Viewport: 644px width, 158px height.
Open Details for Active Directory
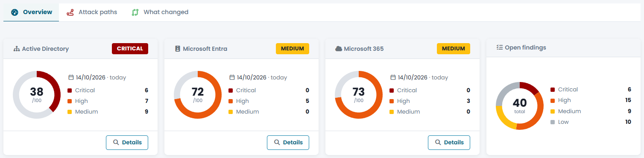[127, 143]
